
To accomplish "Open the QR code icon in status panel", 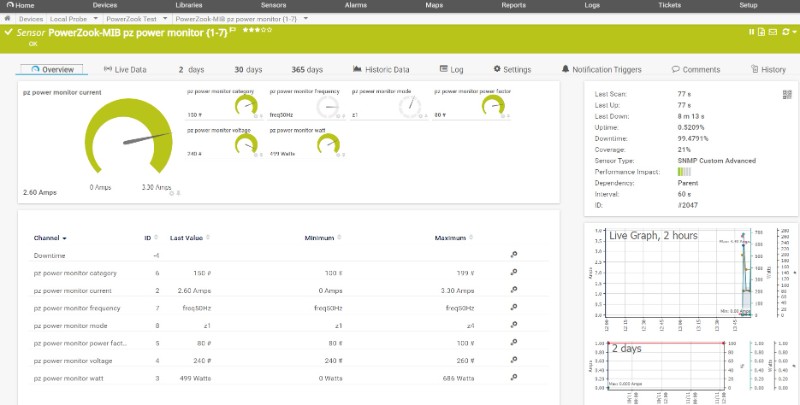I will pos(787,94).
